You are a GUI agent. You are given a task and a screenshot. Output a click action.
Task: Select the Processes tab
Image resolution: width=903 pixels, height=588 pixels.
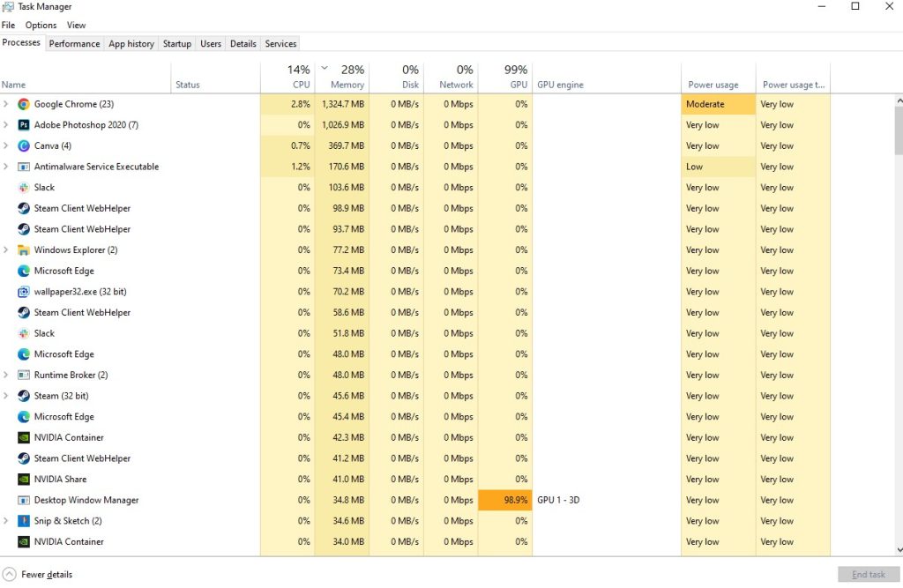[21, 42]
